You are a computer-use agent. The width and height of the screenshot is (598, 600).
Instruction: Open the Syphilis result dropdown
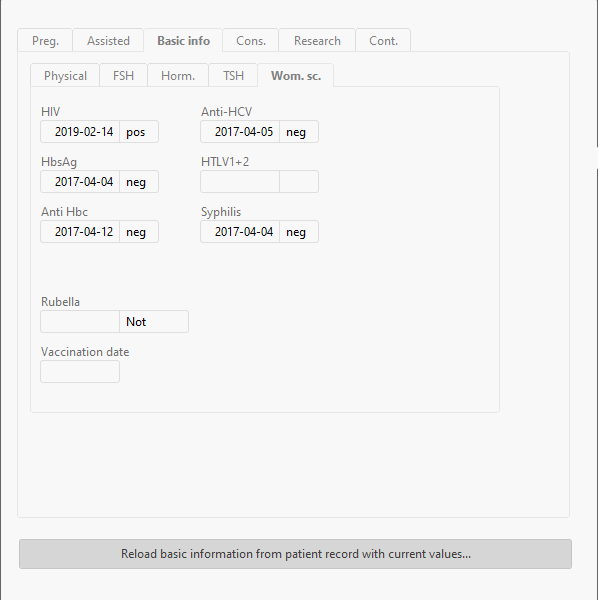299,232
